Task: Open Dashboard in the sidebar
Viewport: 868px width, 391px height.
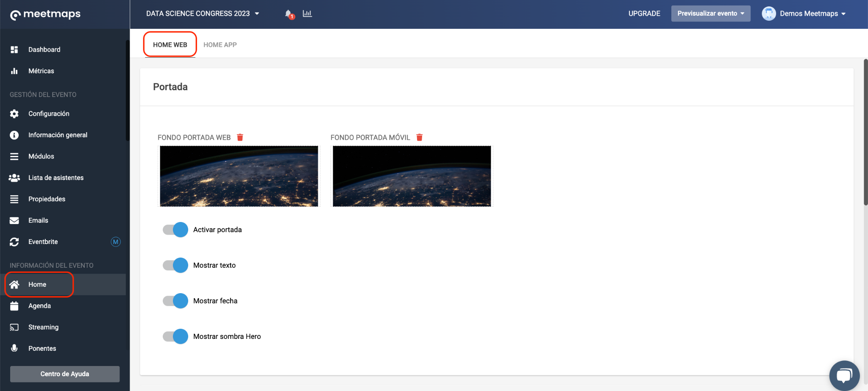Action: pyautogui.click(x=63, y=50)
